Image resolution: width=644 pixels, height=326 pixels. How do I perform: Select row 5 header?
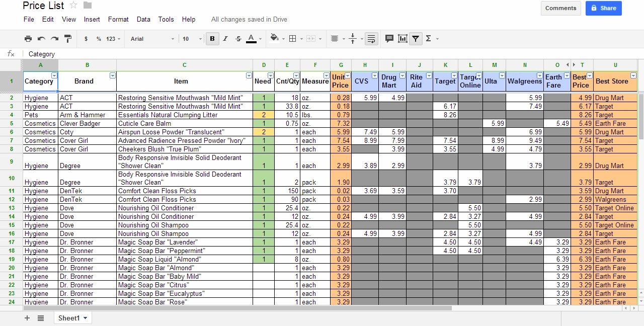11,123
